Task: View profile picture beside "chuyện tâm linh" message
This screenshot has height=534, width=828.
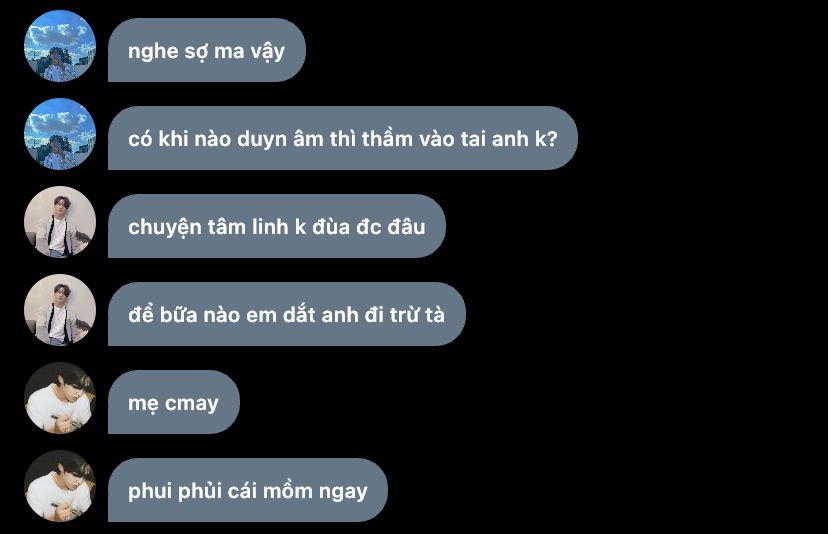Action: click(x=60, y=222)
